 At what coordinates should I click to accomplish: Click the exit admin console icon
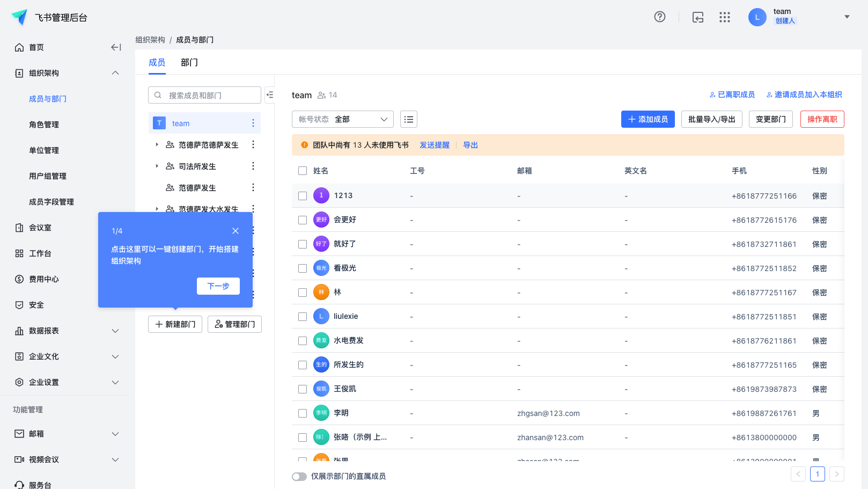tap(698, 17)
